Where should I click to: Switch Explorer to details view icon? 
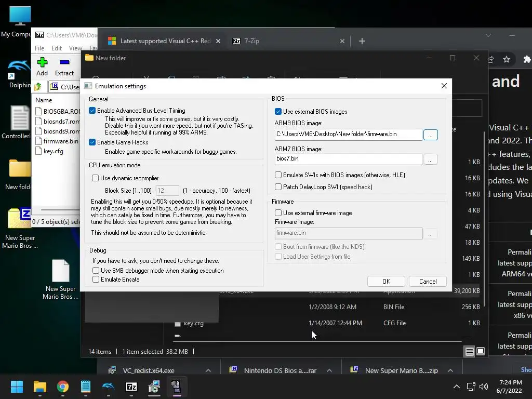pyautogui.click(x=469, y=352)
